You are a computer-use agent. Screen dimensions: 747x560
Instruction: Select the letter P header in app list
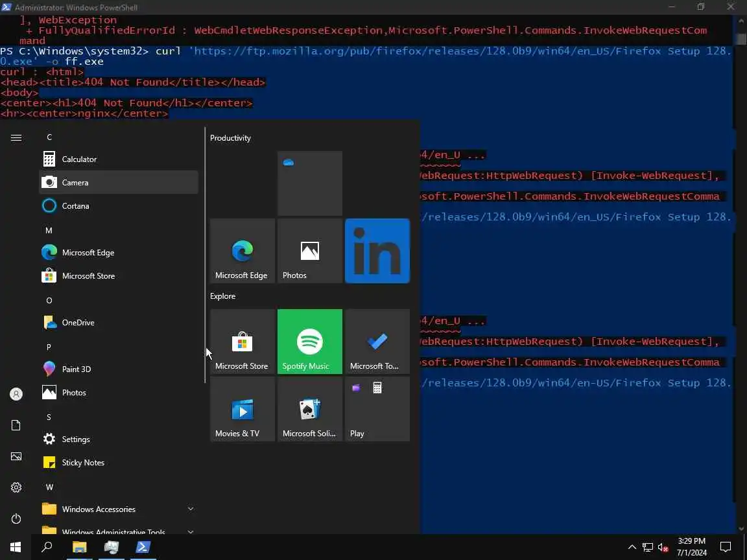point(49,347)
